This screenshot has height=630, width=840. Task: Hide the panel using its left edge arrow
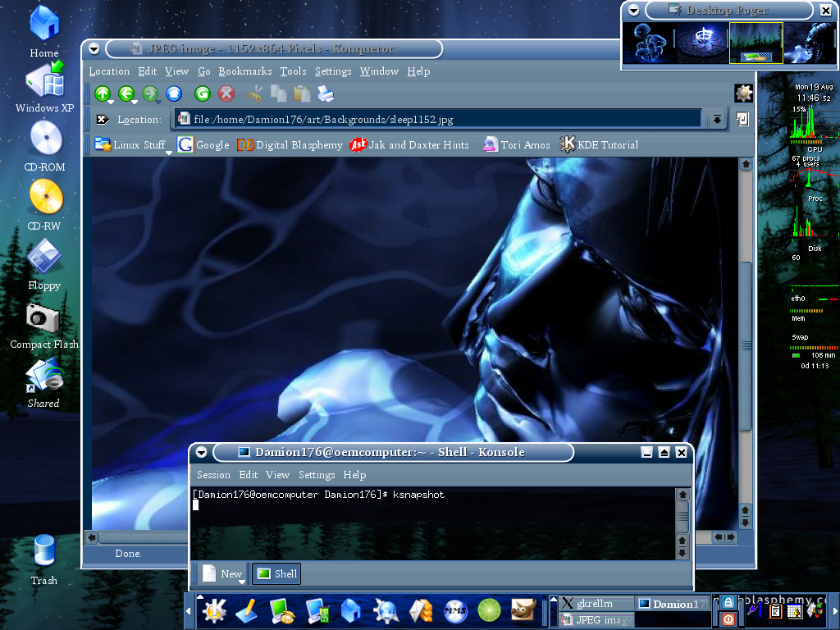(189, 610)
